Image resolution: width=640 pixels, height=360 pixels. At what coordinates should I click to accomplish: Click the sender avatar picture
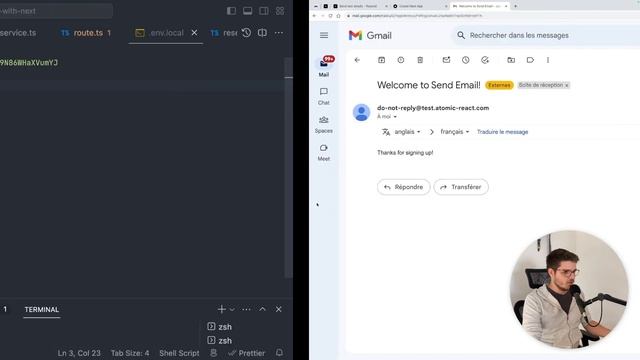pyautogui.click(x=361, y=113)
